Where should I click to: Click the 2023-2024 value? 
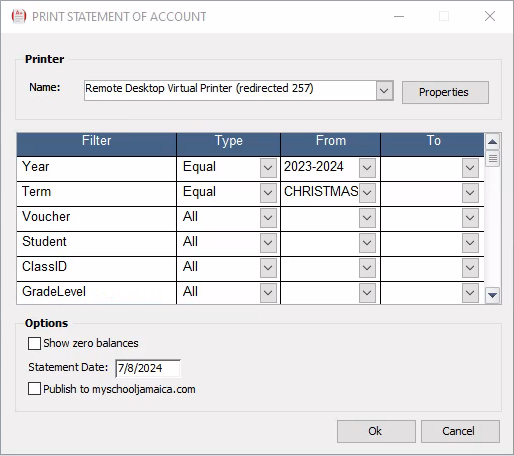(314, 166)
